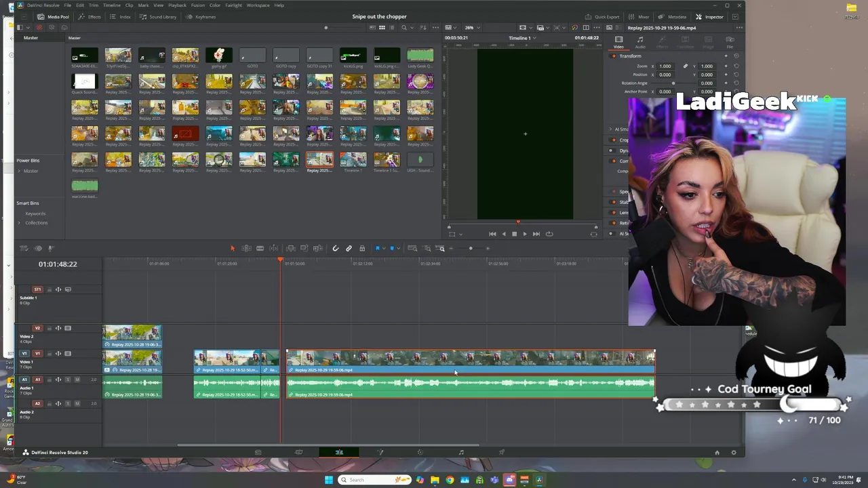Viewport: 868px width, 488px height.
Task: Show the Metadata panel
Action: point(672,17)
